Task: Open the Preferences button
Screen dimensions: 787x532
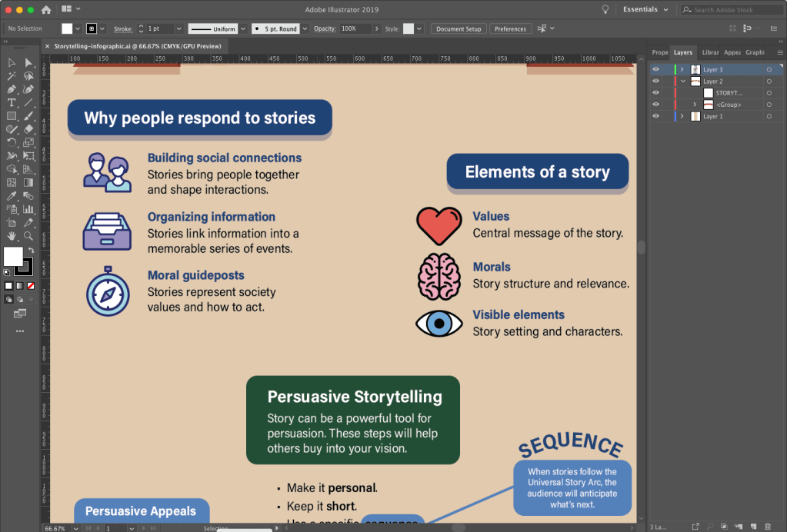Action: (510, 28)
